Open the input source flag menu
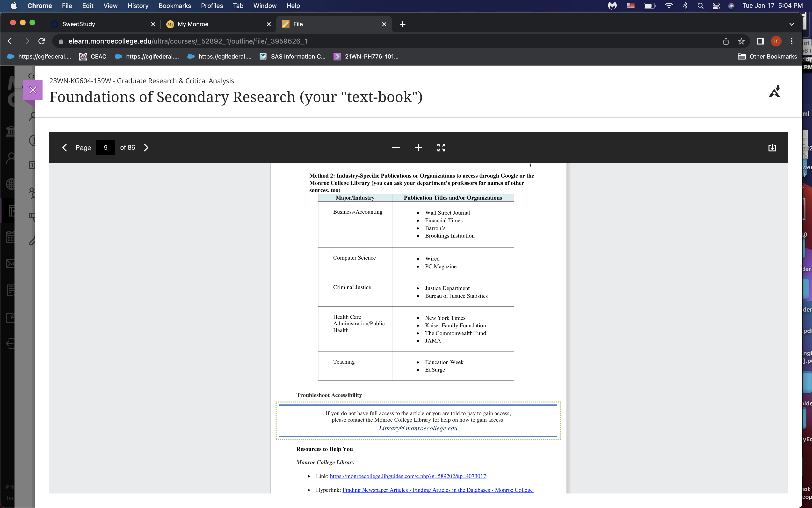 coord(631,6)
